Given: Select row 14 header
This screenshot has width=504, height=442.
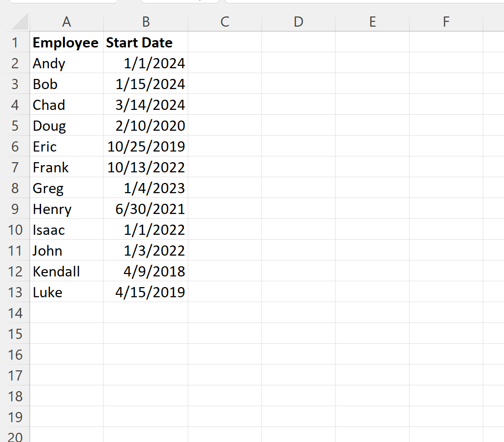Looking at the screenshot, I should (15, 313).
